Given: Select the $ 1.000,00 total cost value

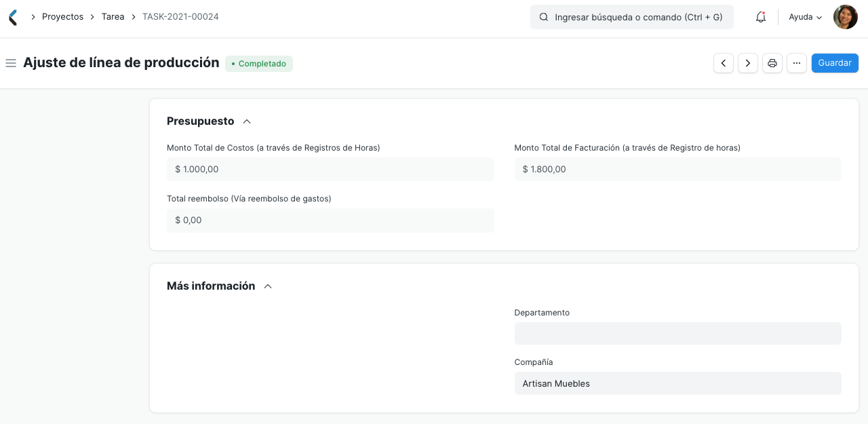Looking at the screenshot, I should [330, 169].
